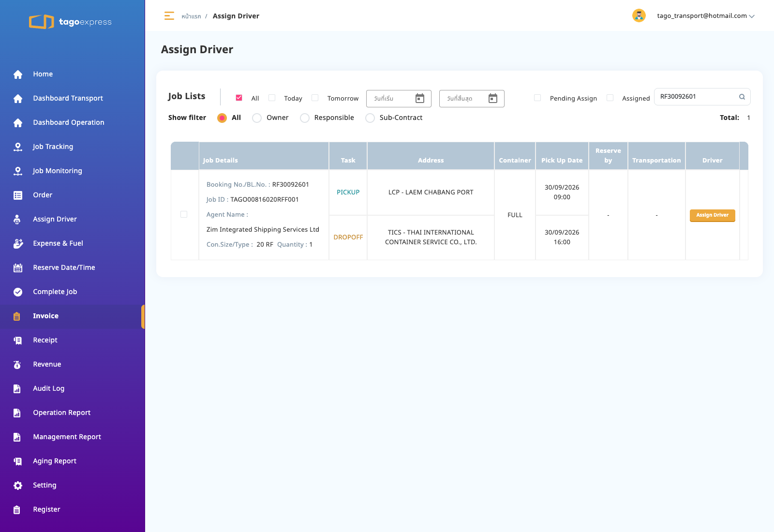The width and height of the screenshot is (774, 532).
Task: Click the end date input field
Action: point(472,99)
